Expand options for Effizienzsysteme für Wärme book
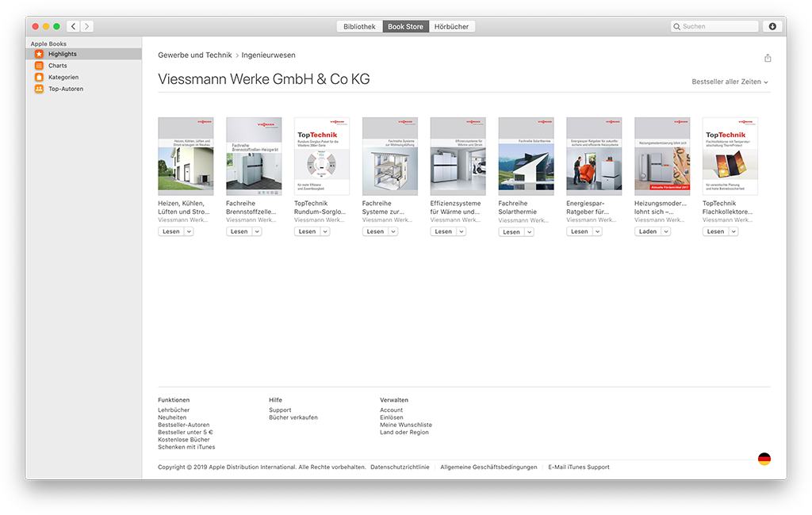 [x=462, y=231]
